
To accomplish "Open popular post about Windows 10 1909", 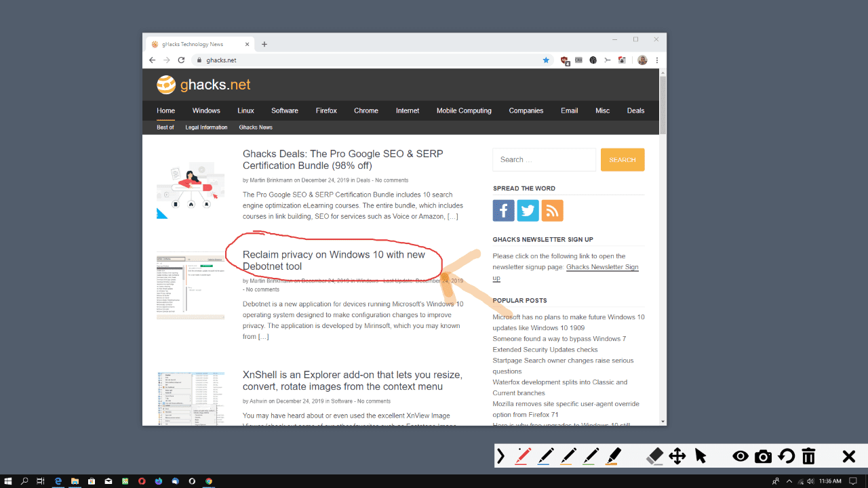I will point(568,323).
